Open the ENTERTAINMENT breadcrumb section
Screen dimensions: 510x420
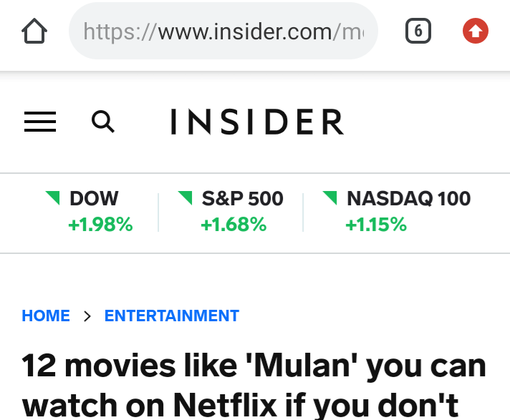pyautogui.click(x=172, y=316)
